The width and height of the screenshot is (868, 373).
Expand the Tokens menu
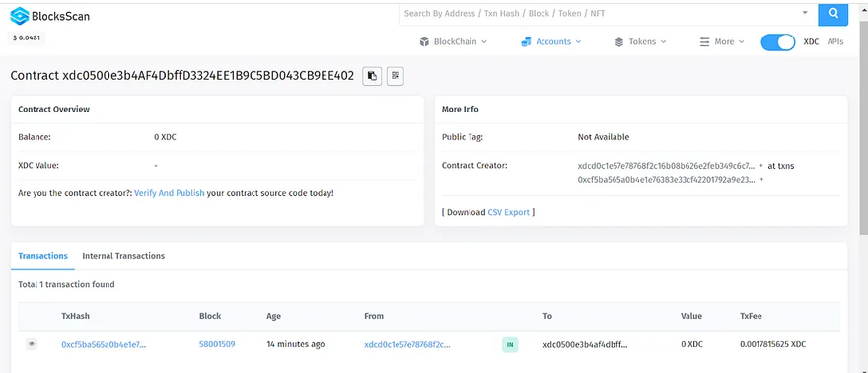[640, 42]
